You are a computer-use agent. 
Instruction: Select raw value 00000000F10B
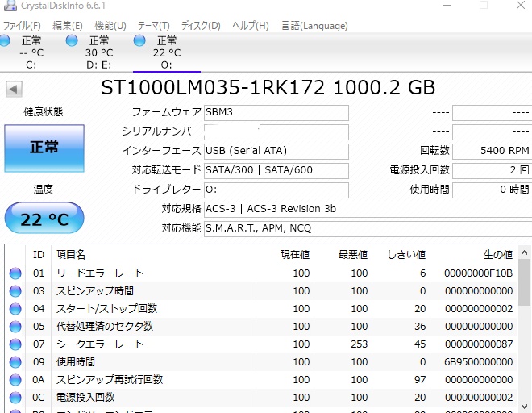(x=478, y=273)
